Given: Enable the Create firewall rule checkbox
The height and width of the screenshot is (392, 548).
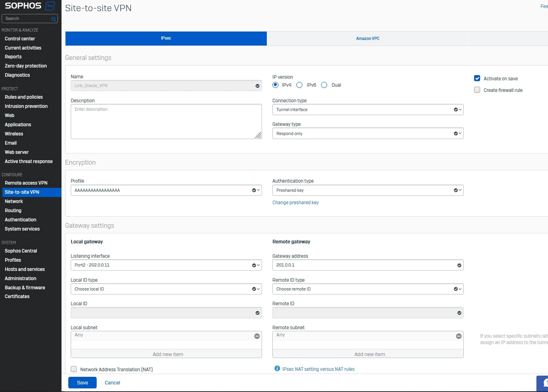Looking at the screenshot, I should [x=477, y=90].
